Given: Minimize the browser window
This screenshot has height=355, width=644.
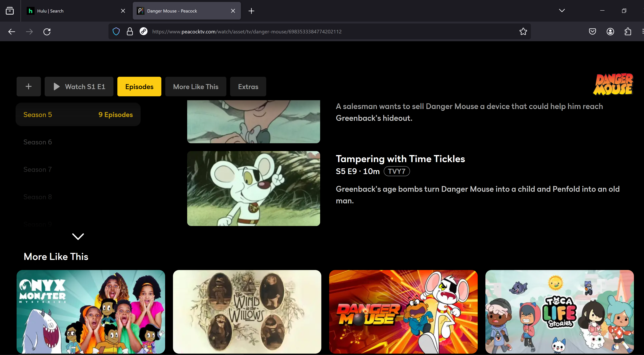Looking at the screenshot, I should (x=602, y=10).
